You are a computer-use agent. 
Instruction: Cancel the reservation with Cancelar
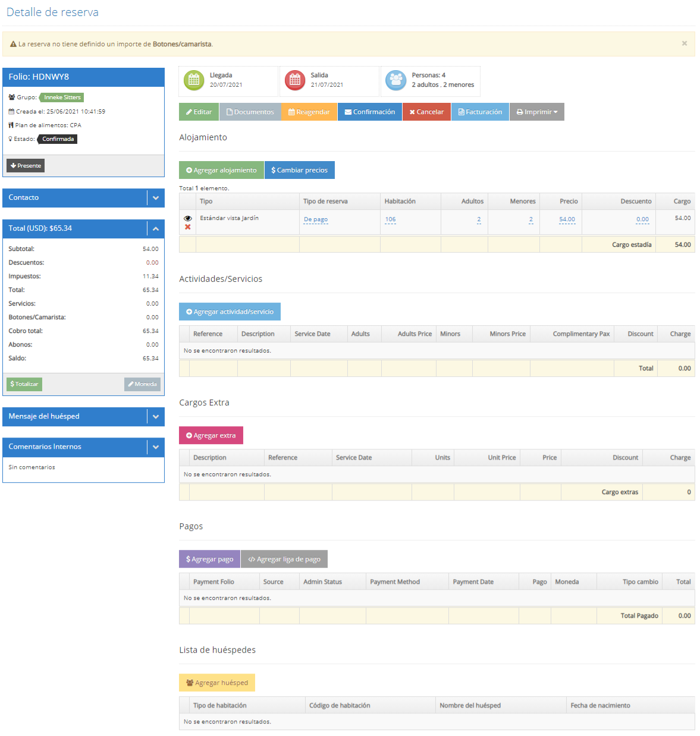coord(426,112)
